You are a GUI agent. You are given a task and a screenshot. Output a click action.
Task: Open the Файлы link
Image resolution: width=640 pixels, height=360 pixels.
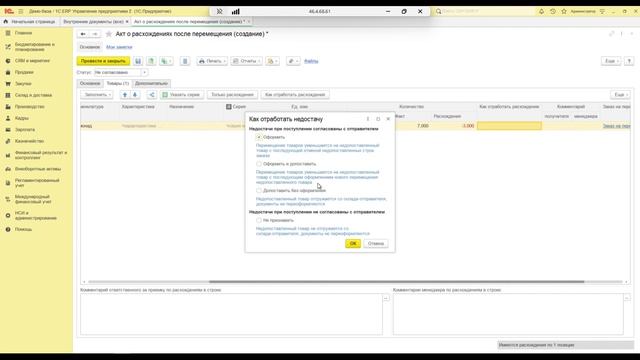pyautogui.click(x=311, y=61)
